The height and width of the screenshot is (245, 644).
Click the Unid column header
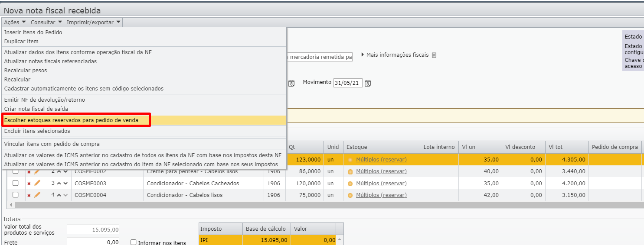tap(333, 147)
